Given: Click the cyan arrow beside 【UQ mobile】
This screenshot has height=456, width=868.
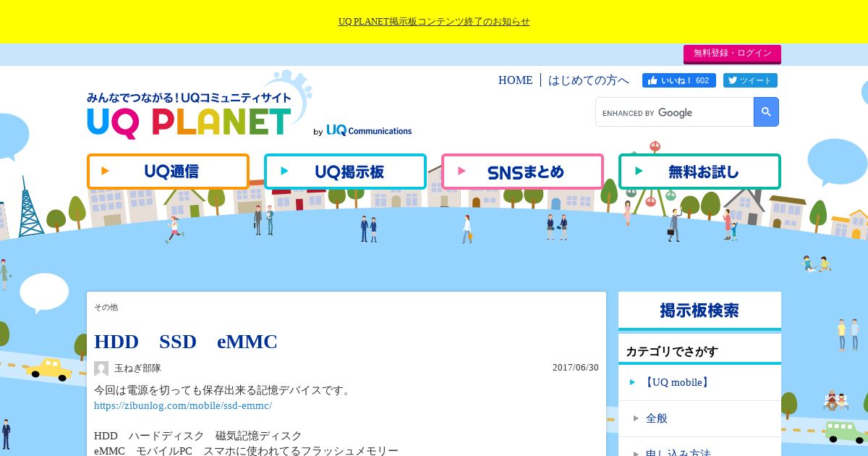Looking at the screenshot, I should coord(633,382).
